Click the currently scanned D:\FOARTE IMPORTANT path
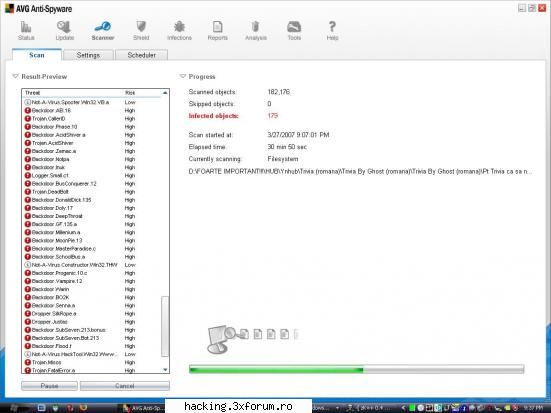551x413 pixels. coord(361,172)
